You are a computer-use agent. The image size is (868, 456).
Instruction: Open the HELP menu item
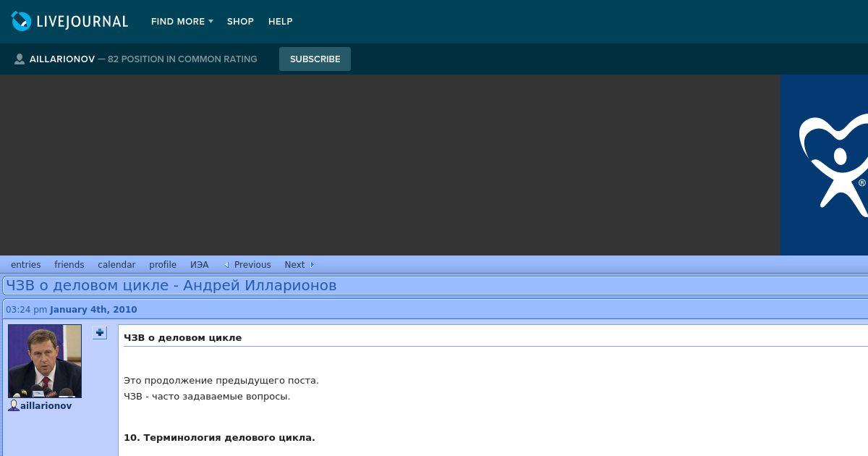[x=281, y=22]
